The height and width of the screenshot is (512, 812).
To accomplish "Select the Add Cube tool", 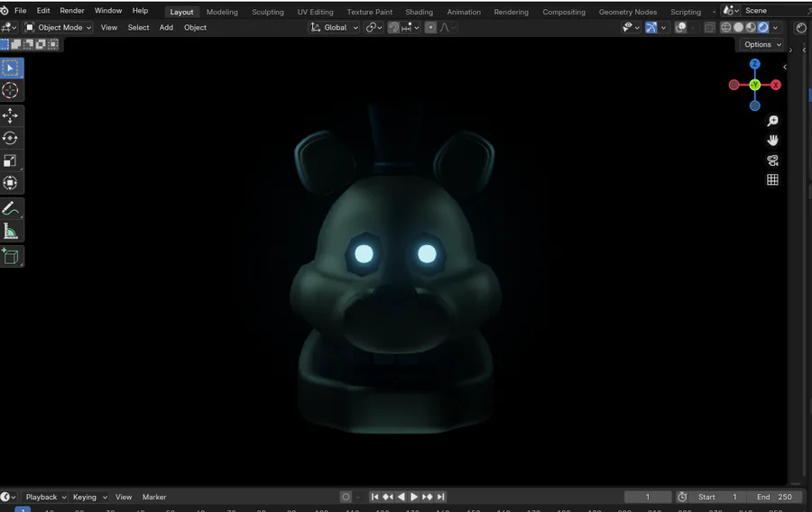I will point(10,257).
